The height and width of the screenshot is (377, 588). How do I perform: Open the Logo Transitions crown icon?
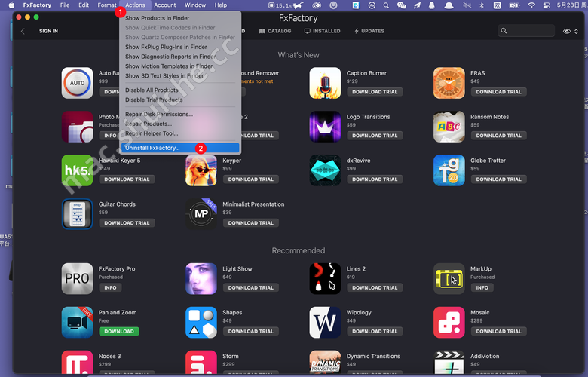coord(325,127)
